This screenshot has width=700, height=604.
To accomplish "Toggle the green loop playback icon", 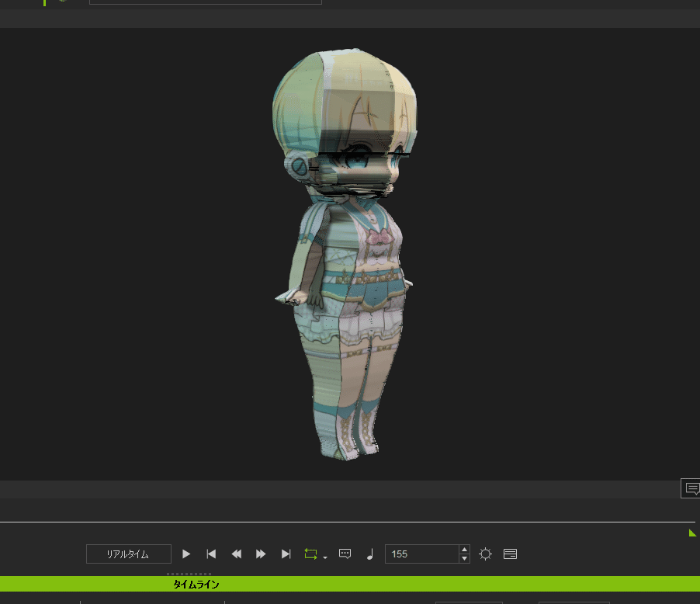I will (x=310, y=554).
